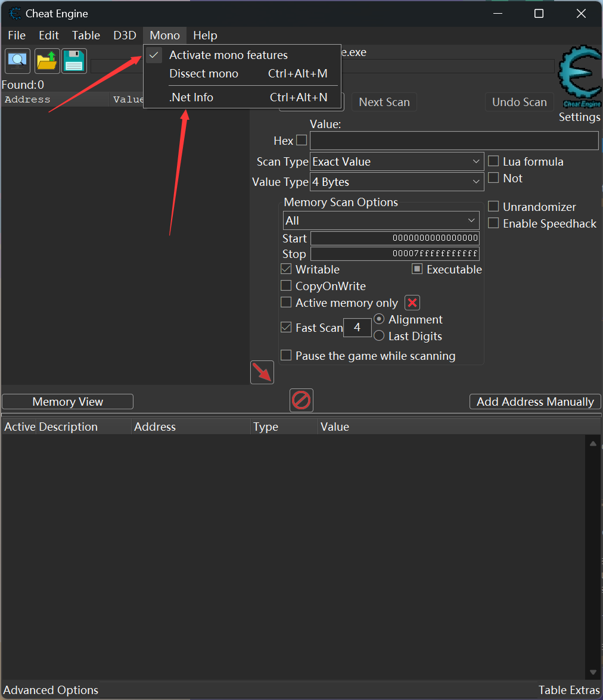Enable the Lua formula checkbox
The width and height of the screenshot is (603, 700).
(x=493, y=161)
